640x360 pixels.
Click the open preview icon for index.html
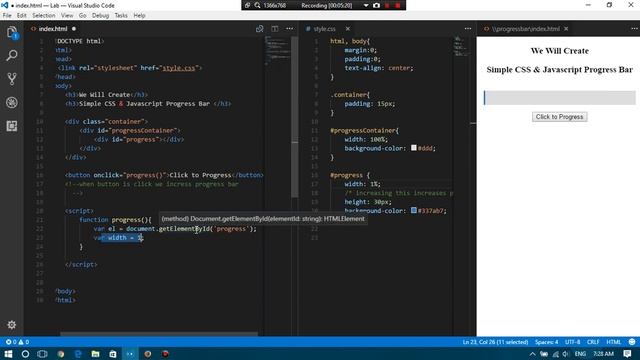[x=260, y=29]
